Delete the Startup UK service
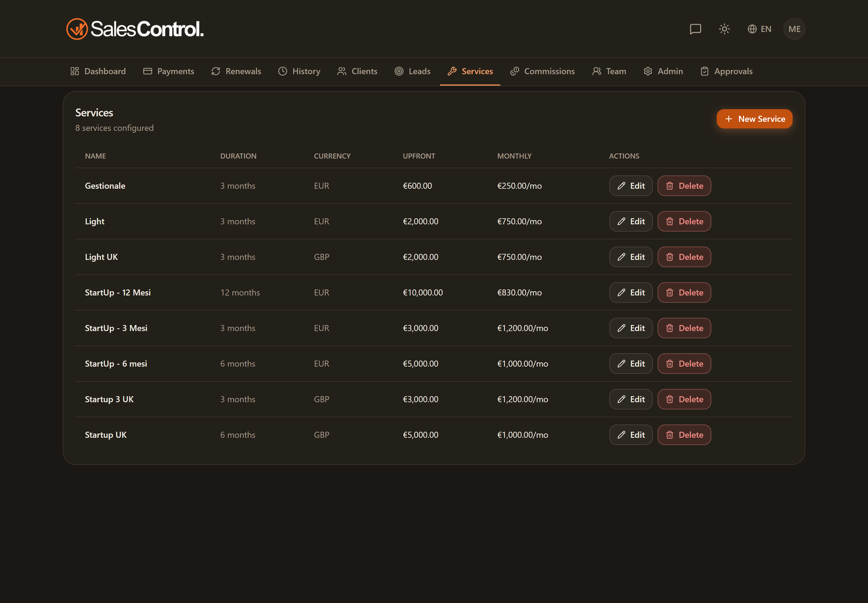This screenshot has height=603, width=868. 684,435
